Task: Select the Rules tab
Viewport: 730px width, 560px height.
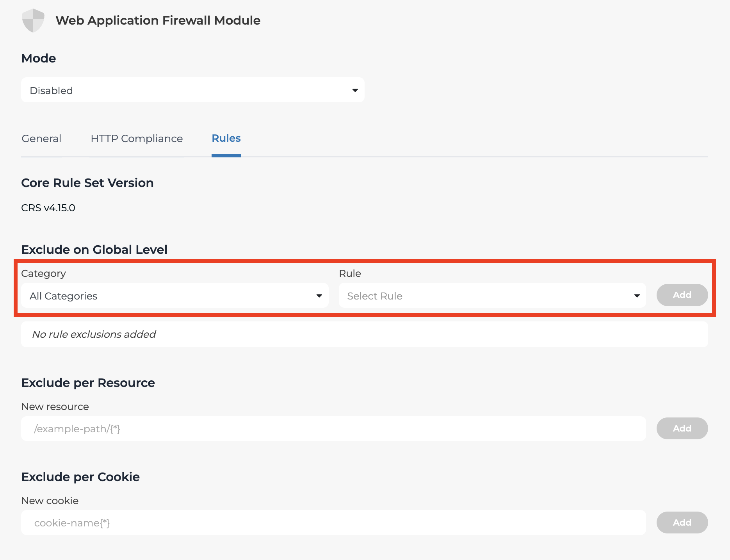Action: click(x=226, y=138)
